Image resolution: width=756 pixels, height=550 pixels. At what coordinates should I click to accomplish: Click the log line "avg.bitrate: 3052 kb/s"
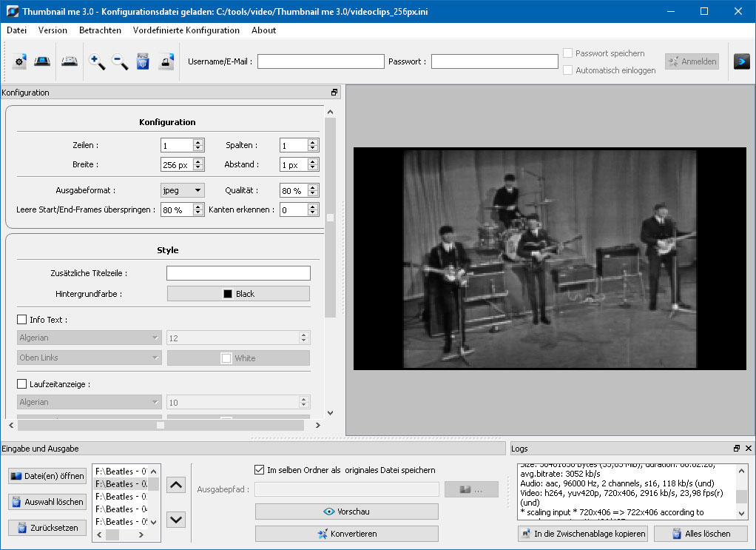point(560,474)
